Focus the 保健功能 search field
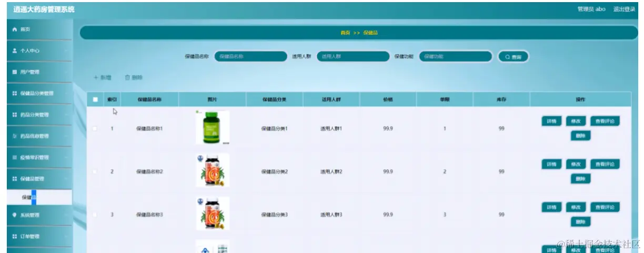This screenshot has height=253, width=644. (455, 56)
